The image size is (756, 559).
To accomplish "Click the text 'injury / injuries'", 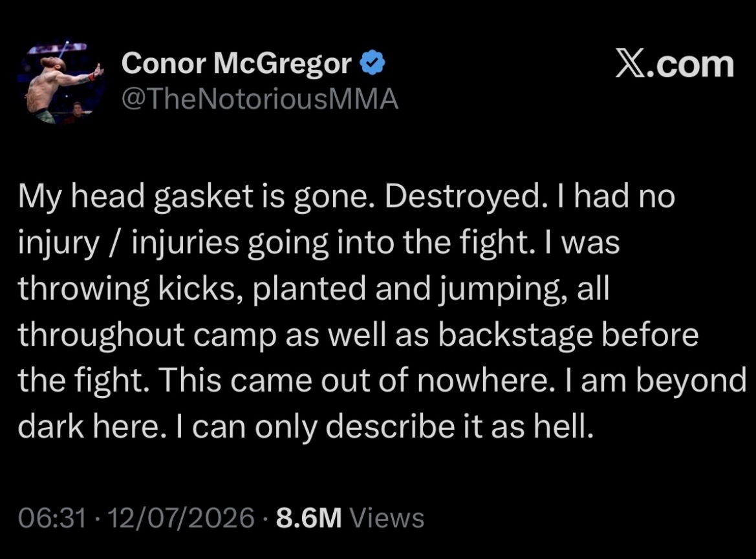I will pos(128,243).
